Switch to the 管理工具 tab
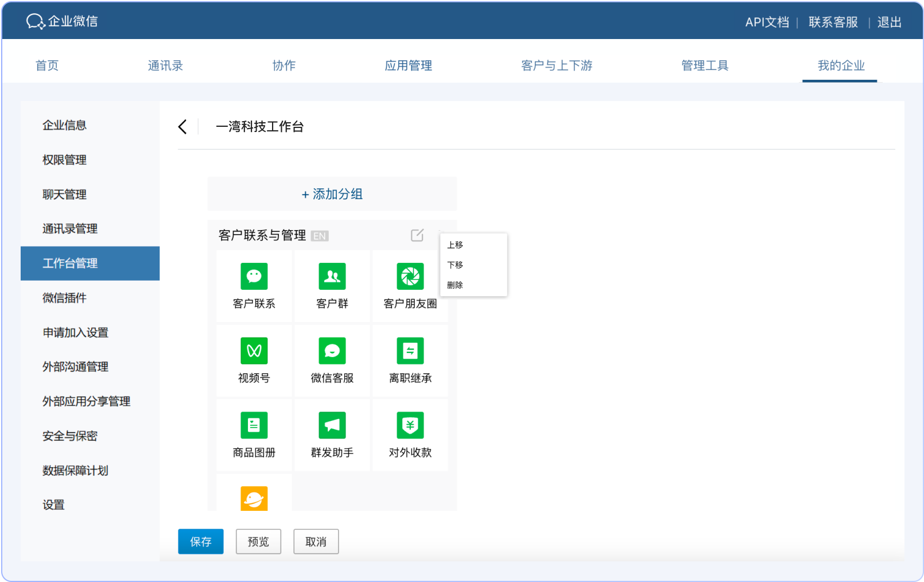 (x=705, y=65)
